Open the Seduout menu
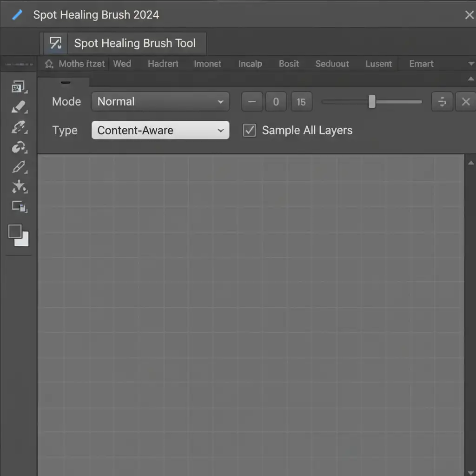The width and height of the screenshot is (476, 476). tap(332, 64)
